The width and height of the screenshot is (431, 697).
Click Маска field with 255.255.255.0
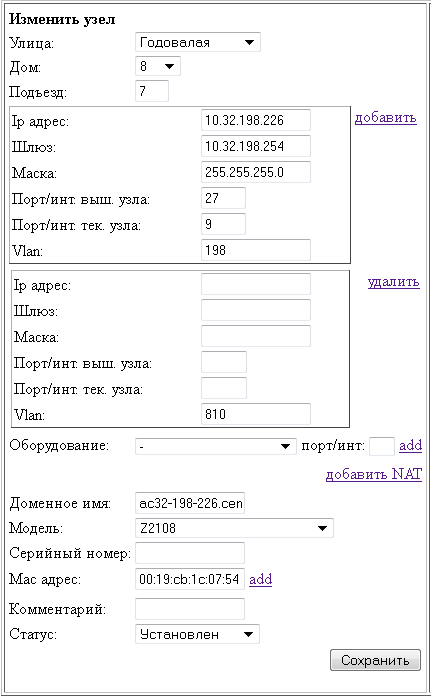point(256,172)
